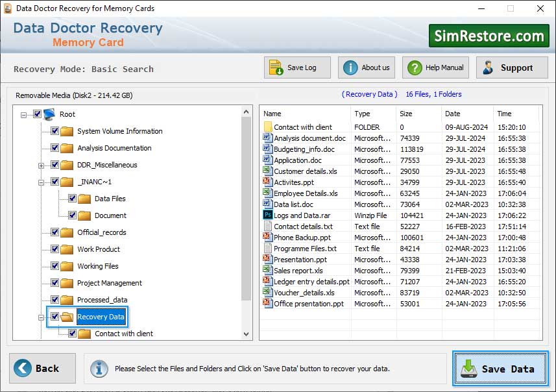Select the Application.doc file row
This screenshot has height=392, width=556.
coord(401,160)
